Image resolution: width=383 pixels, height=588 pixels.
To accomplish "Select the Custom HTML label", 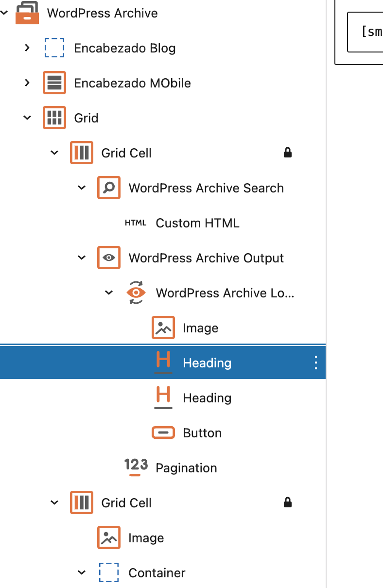I will 198,223.
